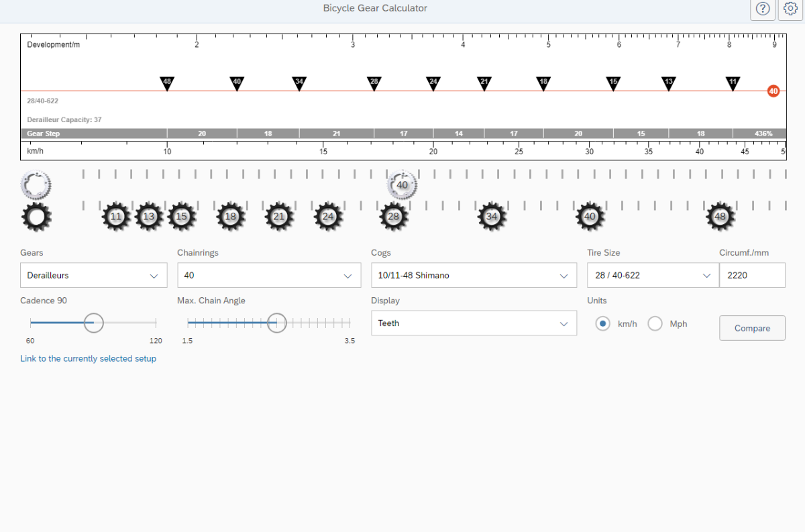Click the Cadence slider handle
This screenshot has width=805, height=532.
pos(94,323)
